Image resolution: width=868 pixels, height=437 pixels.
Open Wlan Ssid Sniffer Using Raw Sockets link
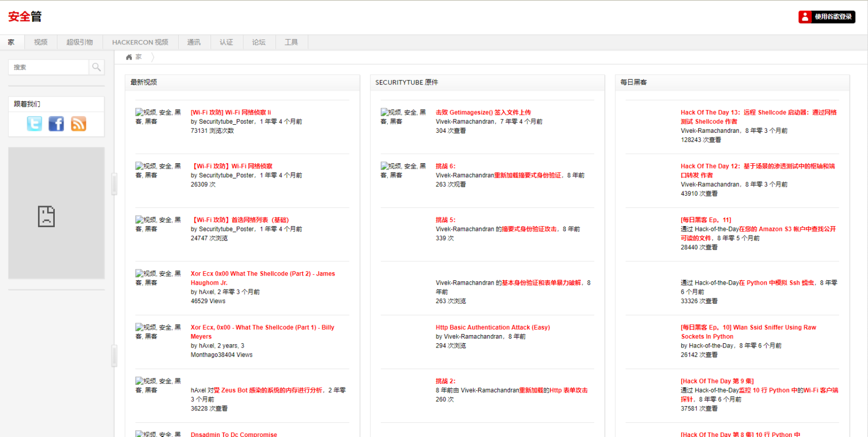point(748,332)
